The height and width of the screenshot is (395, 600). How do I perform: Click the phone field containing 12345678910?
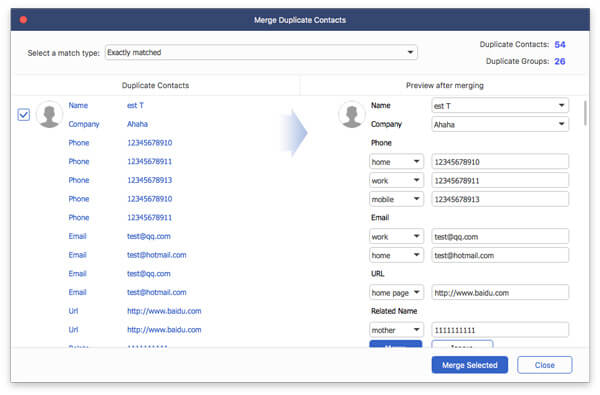500,162
